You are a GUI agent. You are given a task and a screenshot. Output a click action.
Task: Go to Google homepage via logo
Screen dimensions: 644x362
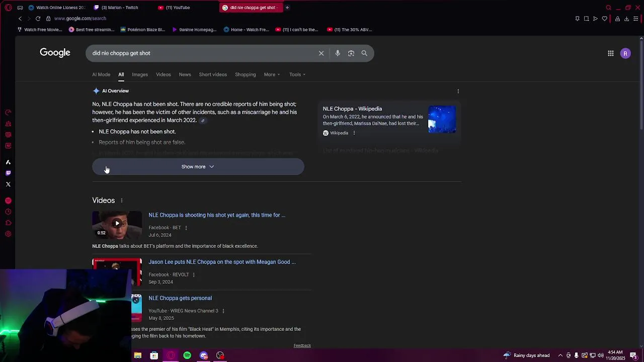coord(55,53)
